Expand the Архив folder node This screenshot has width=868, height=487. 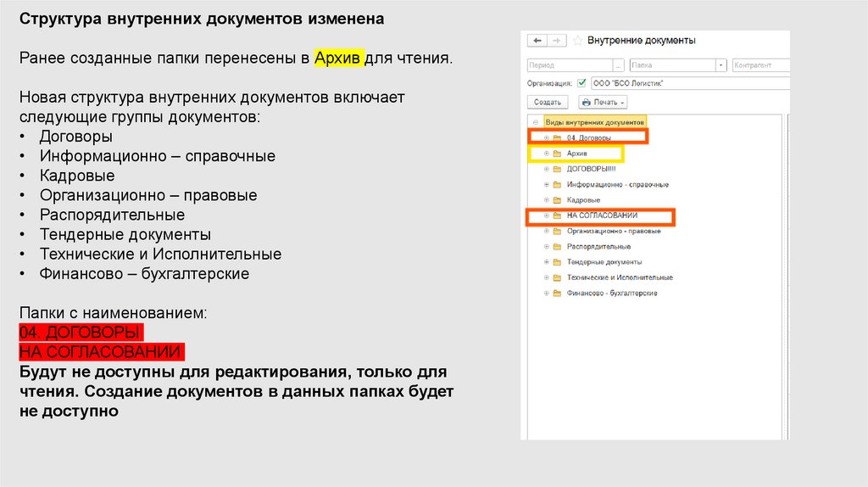tap(547, 154)
